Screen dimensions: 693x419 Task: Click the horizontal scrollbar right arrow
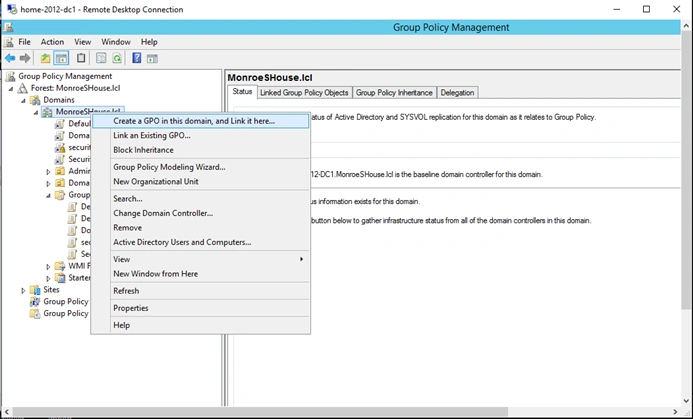coord(675,412)
